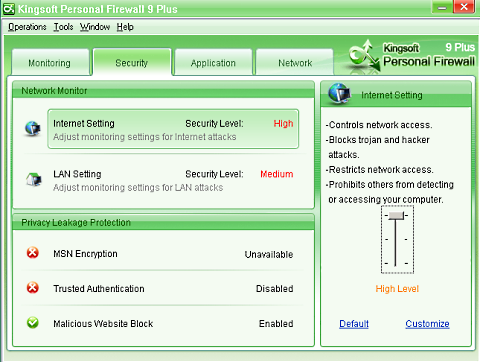The width and height of the screenshot is (480, 362).
Task: Go to the Application tab
Action: tap(213, 62)
